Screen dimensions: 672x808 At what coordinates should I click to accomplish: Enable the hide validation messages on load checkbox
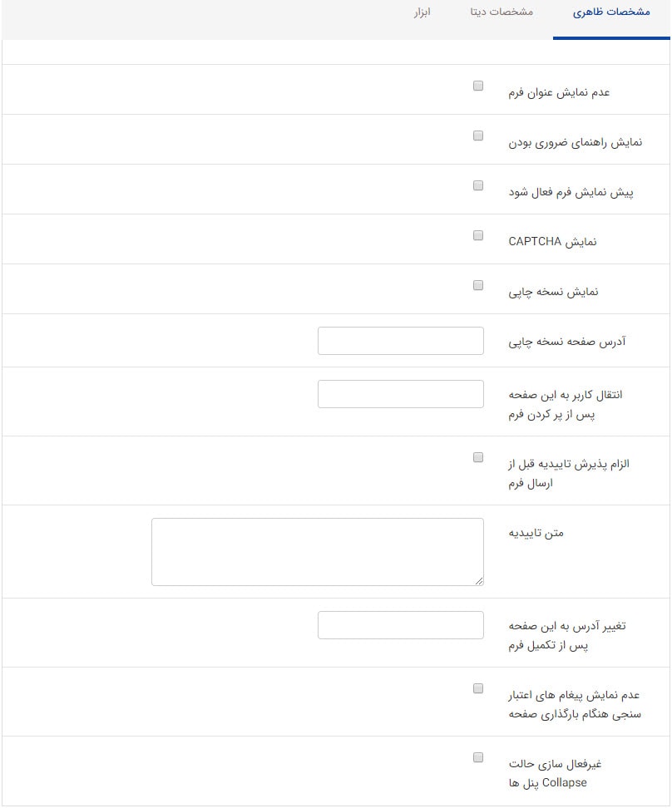[x=478, y=687]
